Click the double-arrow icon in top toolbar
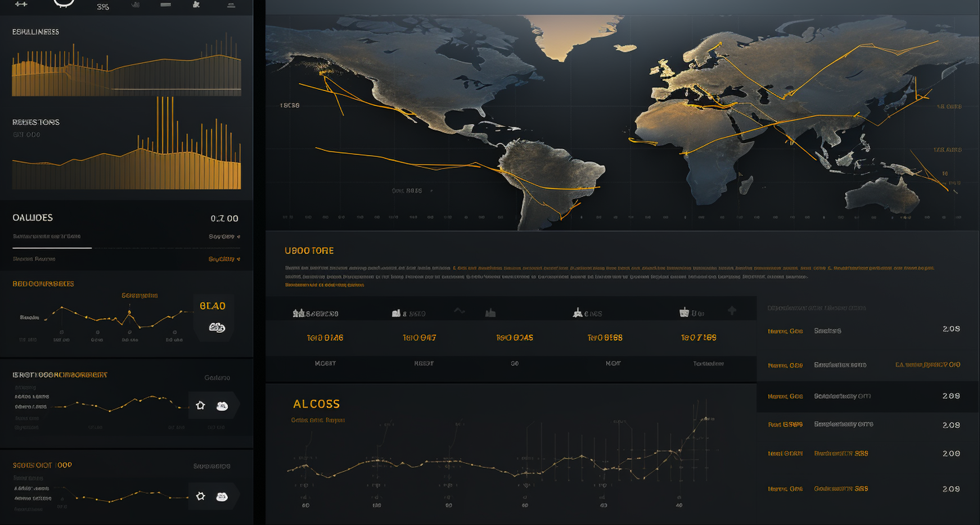980x525 pixels. tap(21, 4)
